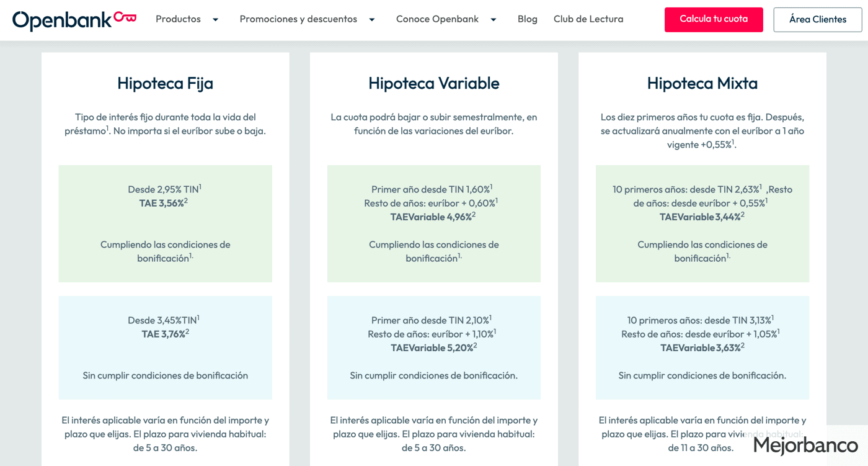The height and width of the screenshot is (466, 868).
Task: Go to the Blog page
Action: point(528,19)
